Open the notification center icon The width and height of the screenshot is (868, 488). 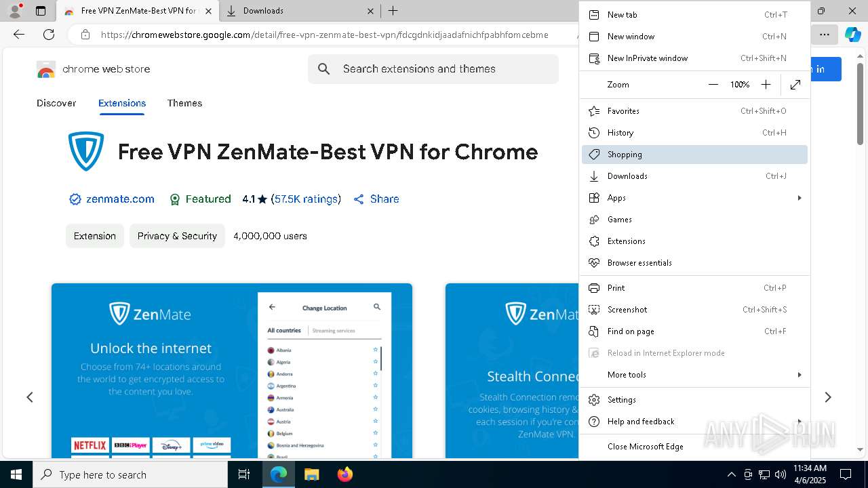tap(846, 474)
